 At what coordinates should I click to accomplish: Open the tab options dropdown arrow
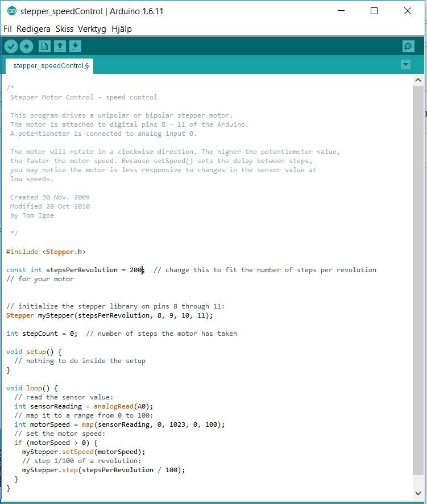click(406, 65)
